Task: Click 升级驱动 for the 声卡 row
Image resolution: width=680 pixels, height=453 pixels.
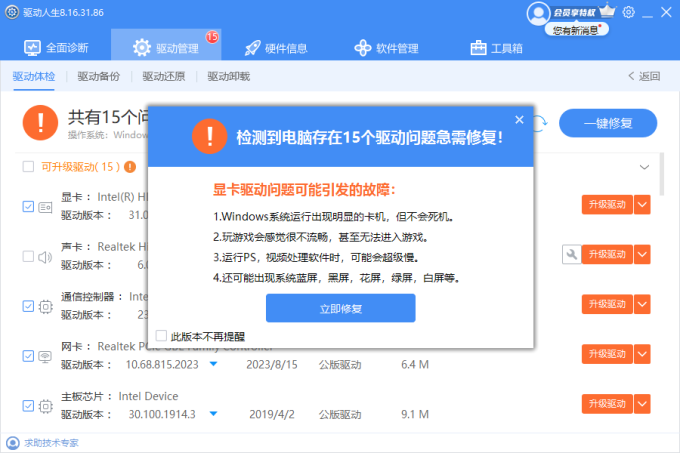Action: click(607, 254)
